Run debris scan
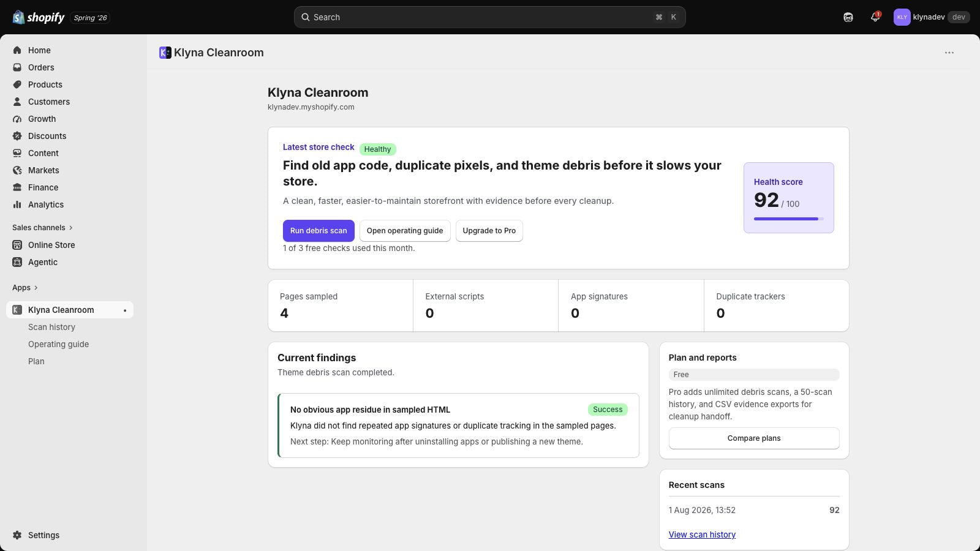This screenshot has width=980, height=551. [x=318, y=231]
